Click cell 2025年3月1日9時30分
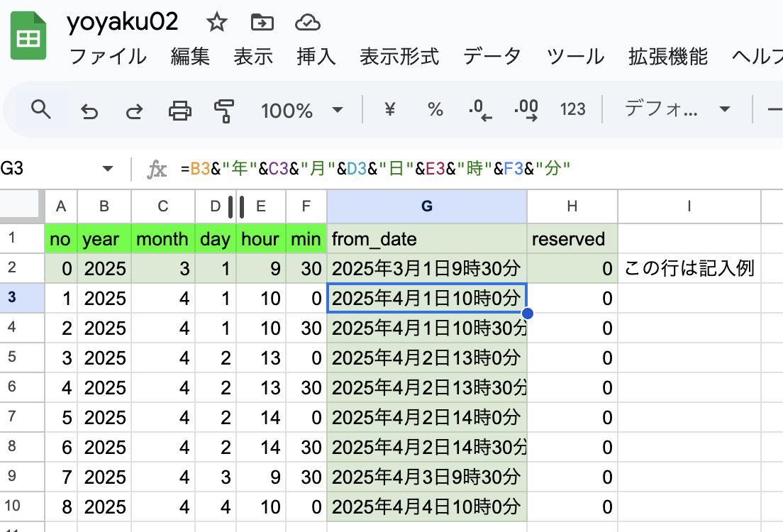The height and width of the screenshot is (532, 783). (427, 269)
